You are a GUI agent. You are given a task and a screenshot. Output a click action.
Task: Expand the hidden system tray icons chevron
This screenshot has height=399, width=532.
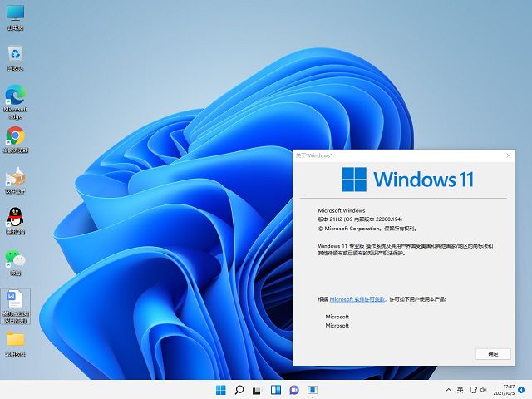coord(448,389)
